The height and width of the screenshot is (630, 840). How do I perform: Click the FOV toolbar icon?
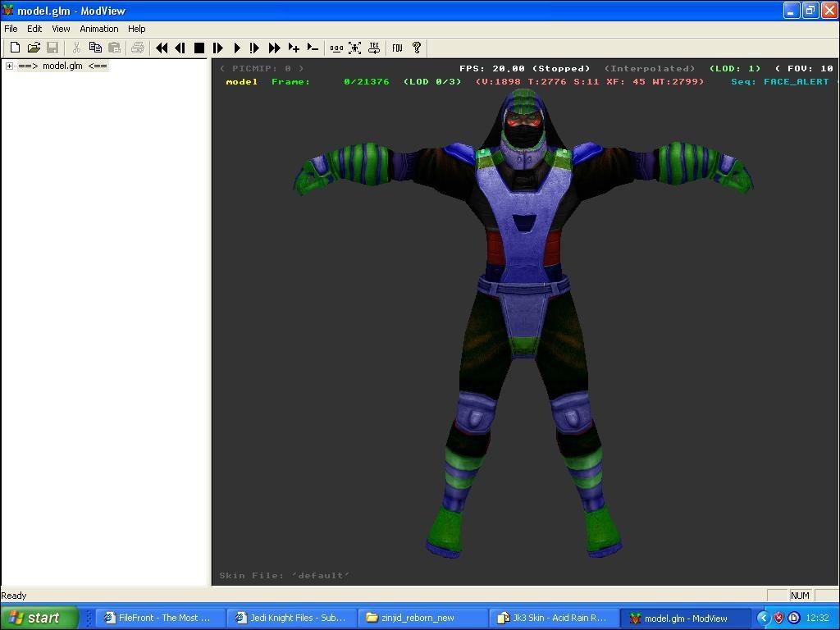397,48
